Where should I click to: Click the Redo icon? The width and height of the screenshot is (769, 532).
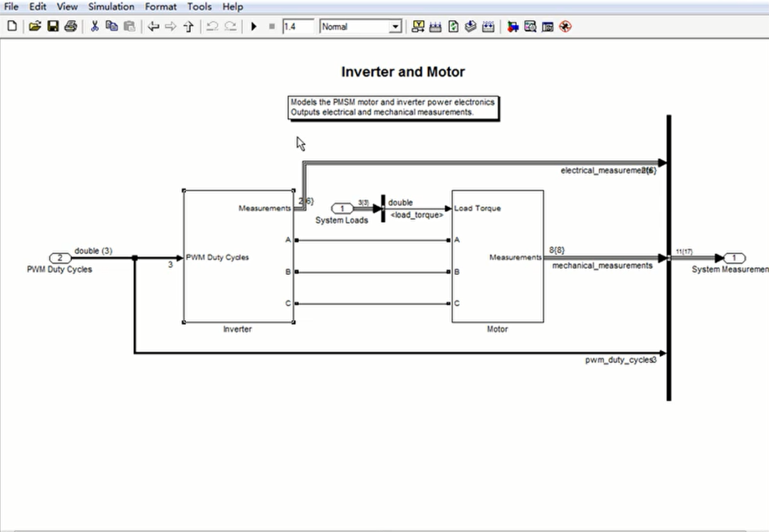[x=230, y=26]
